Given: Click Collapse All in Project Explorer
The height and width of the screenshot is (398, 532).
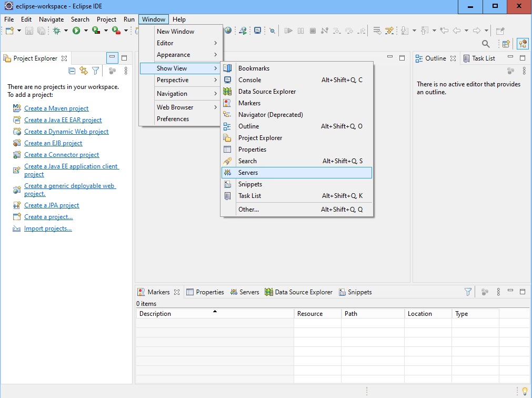Looking at the screenshot, I should [72, 71].
